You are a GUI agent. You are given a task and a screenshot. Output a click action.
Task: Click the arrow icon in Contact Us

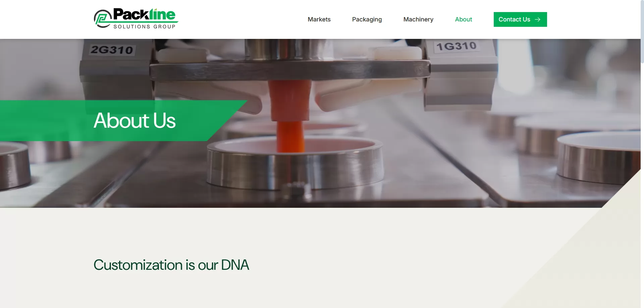pyautogui.click(x=538, y=19)
